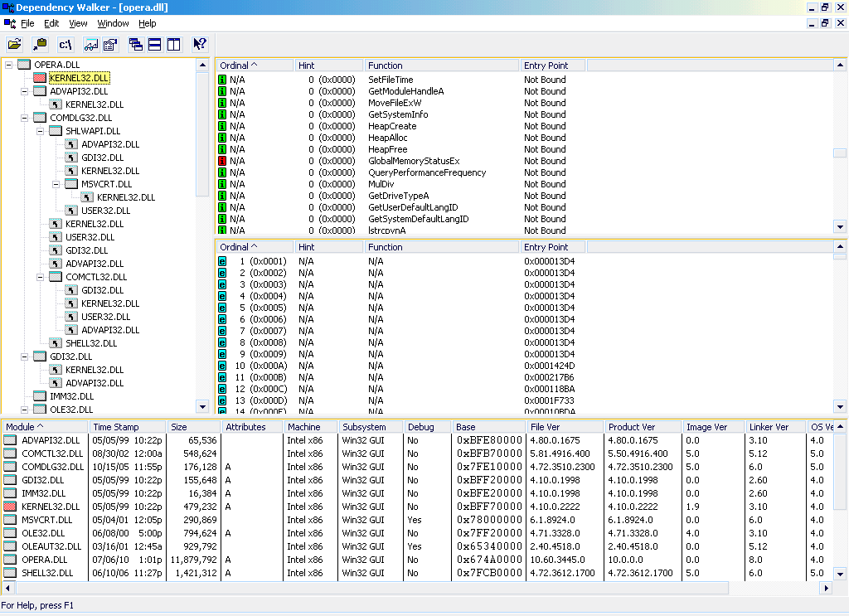Viewport: 849px width, 616px height.
Task: Click module list horizontal scroll right arrow
Action: 827,588
